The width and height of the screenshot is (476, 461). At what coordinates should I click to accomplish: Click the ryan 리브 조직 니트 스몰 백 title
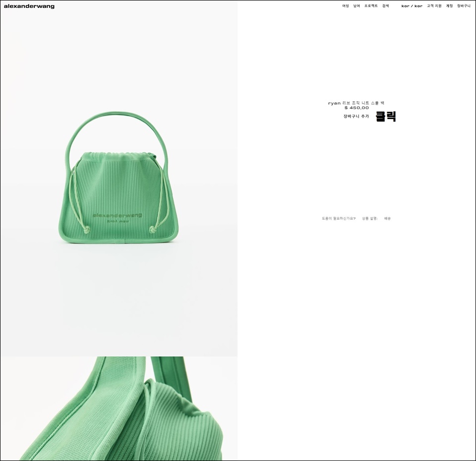(356, 103)
